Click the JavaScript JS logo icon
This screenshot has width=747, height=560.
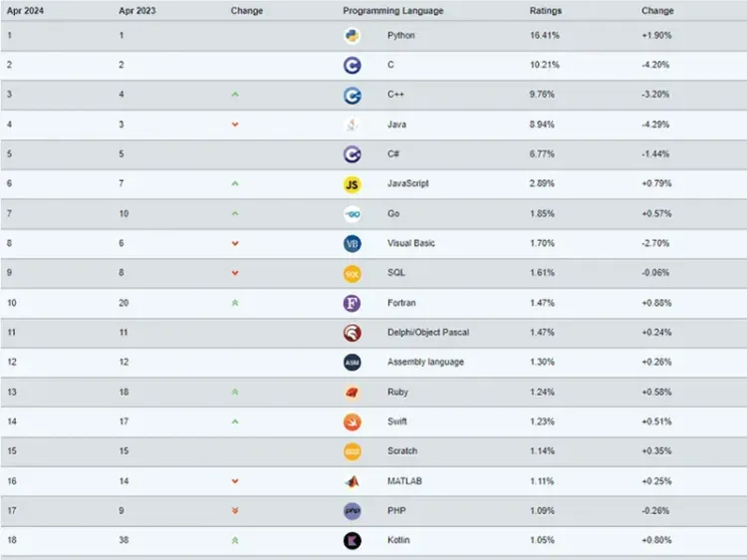point(352,184)
